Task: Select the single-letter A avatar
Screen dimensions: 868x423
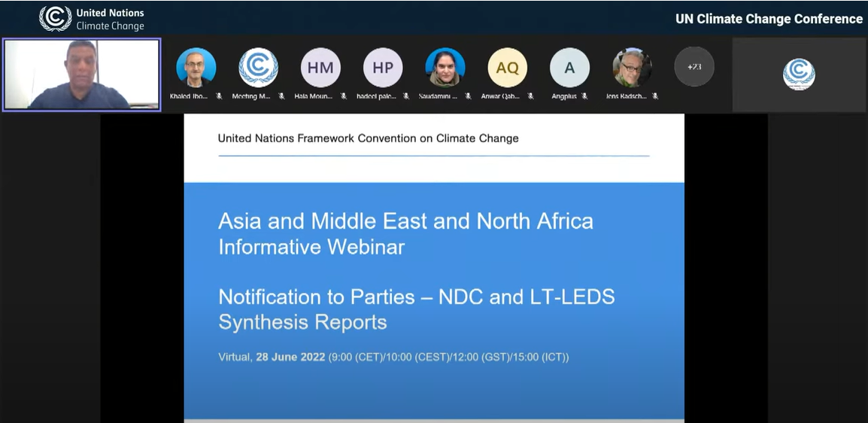Action: 569,68
